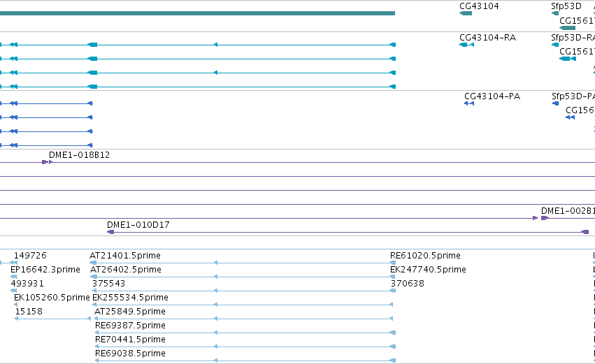Click the 15158 feature label
Viewport: 595px width, 364px height.
tap(29, 312)
